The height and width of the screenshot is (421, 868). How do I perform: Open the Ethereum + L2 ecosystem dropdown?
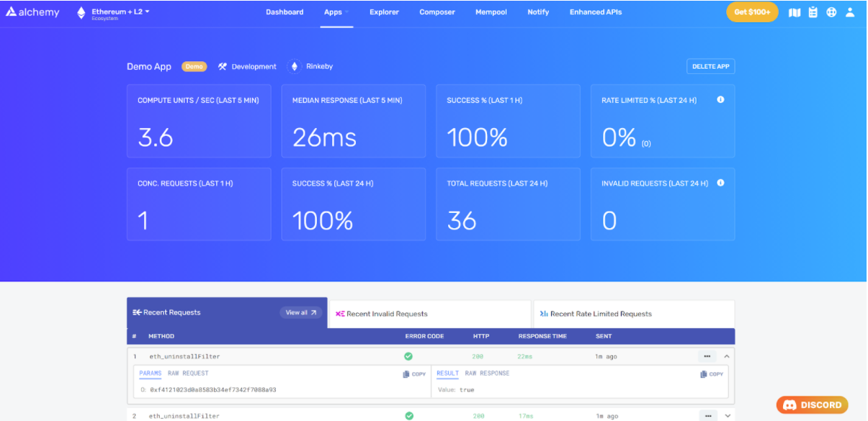click(x=120, y=12)
